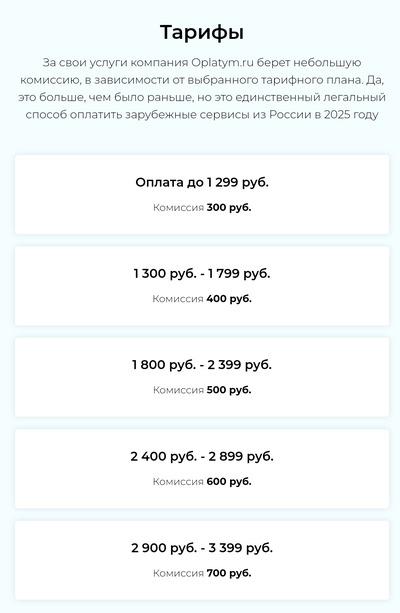Click the Комиссия 700 руб. label

202,573
